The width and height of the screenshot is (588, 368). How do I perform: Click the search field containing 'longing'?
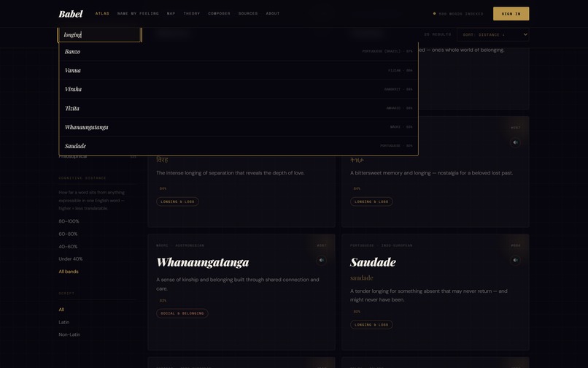pyautogui.click(x=99, y=34)
